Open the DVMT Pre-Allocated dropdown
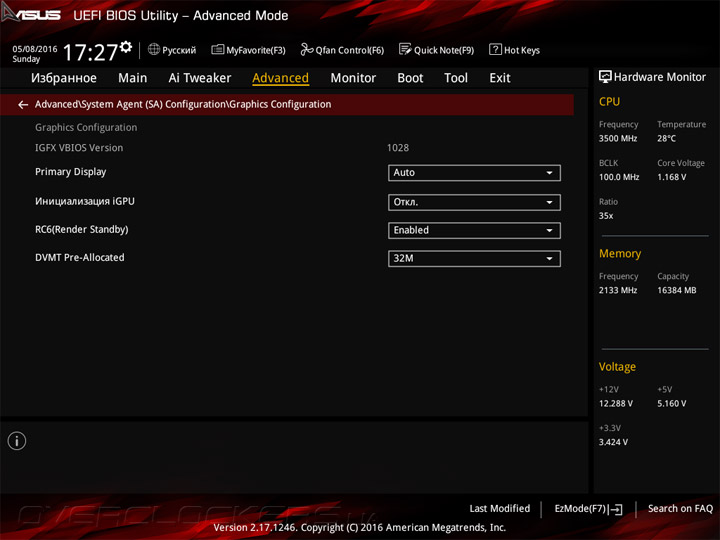 click(x=474, y=258)
